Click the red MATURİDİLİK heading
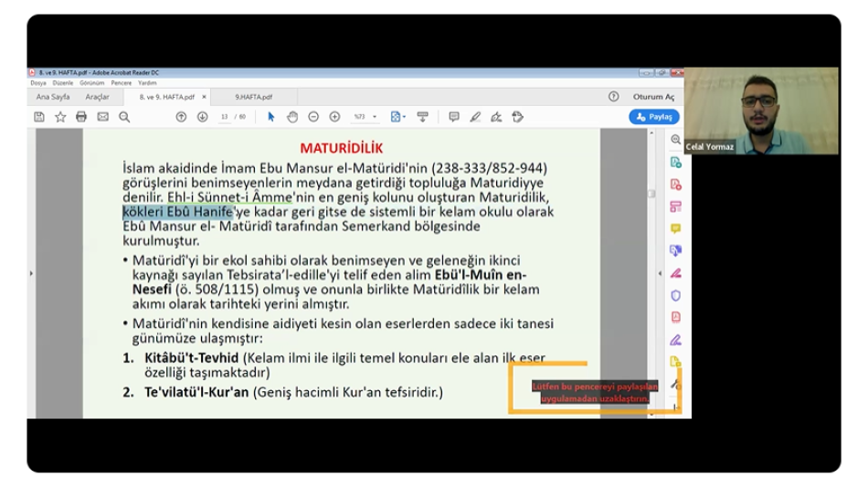The image size is (868, 488). 342,148
